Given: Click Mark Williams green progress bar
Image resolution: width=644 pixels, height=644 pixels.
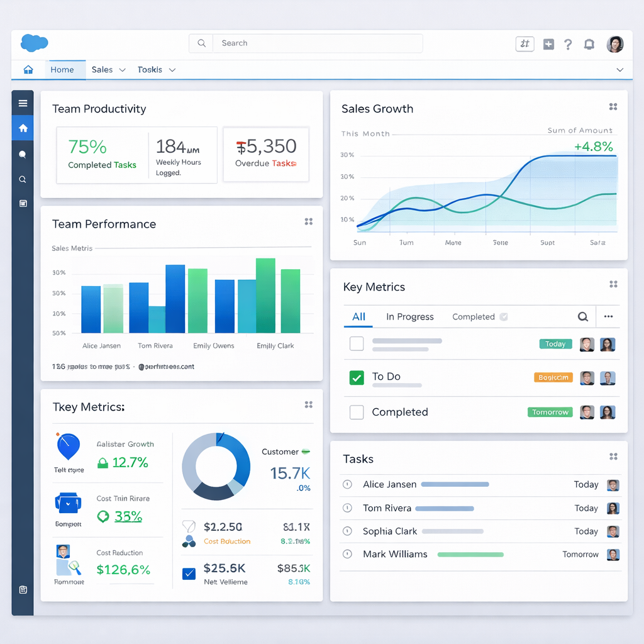Looking at the screenshot, I should click(470, 555).
